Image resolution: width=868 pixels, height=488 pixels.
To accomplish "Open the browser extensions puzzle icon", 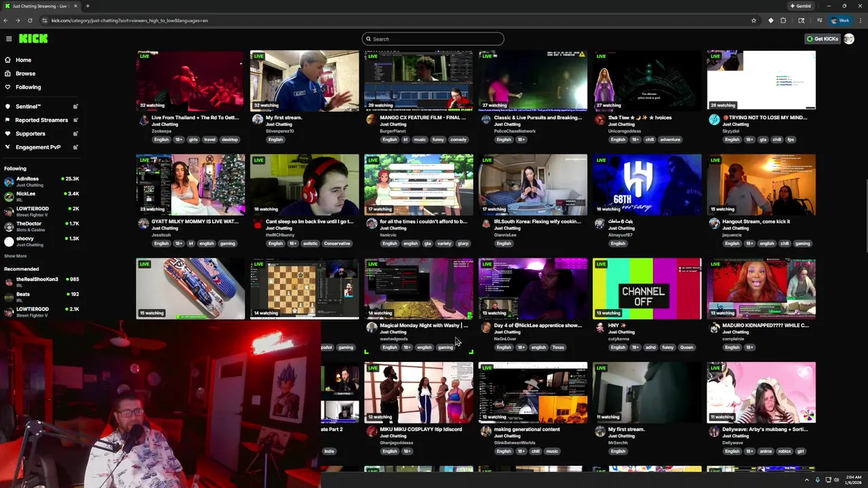I will click(783, 20).
